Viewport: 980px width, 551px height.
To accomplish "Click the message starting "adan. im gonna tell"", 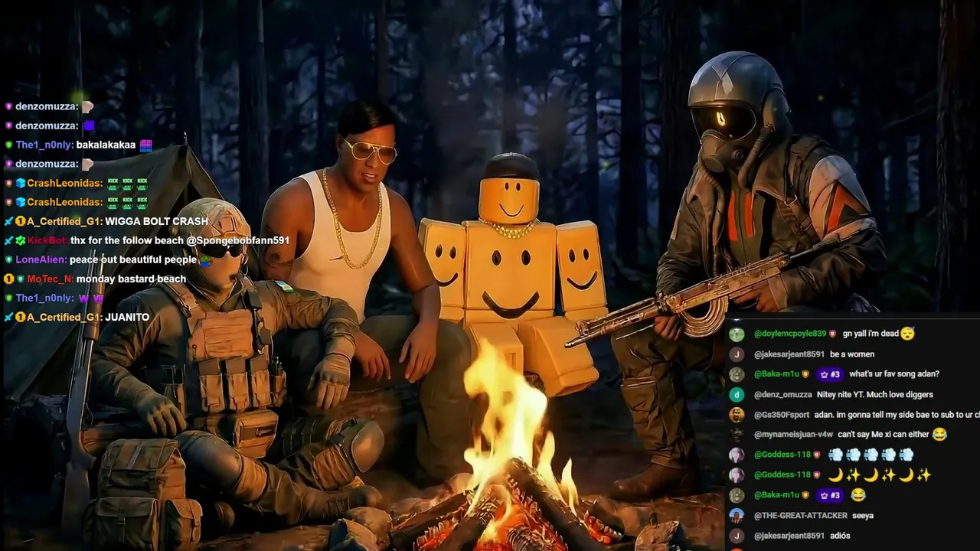I will click(x=897, y=415).
